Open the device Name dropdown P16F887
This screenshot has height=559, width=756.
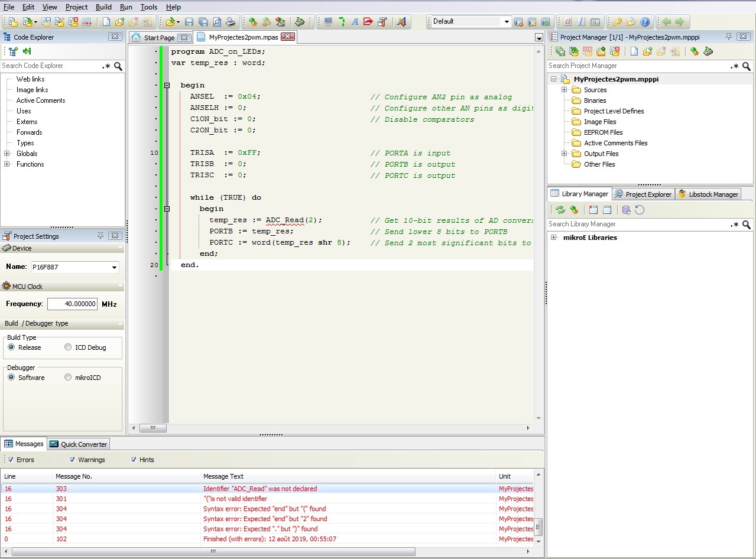click(x=114, y=268)
